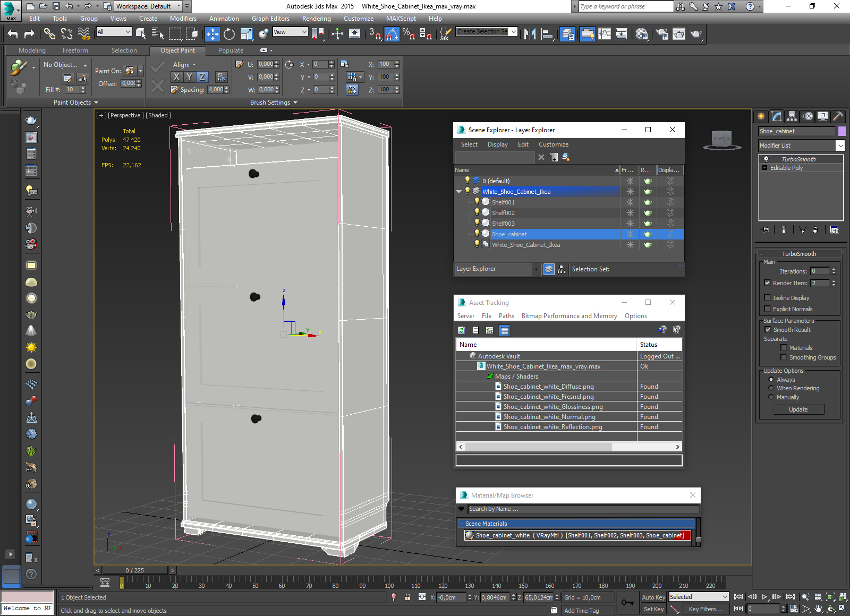Click the time slider showing 0 / 225
The width and height of the screenshot is (850, 616).
(x=135, y=570)
